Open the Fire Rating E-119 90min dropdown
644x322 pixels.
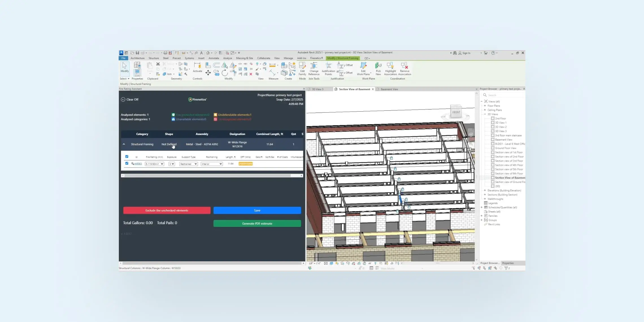[154, 164]
